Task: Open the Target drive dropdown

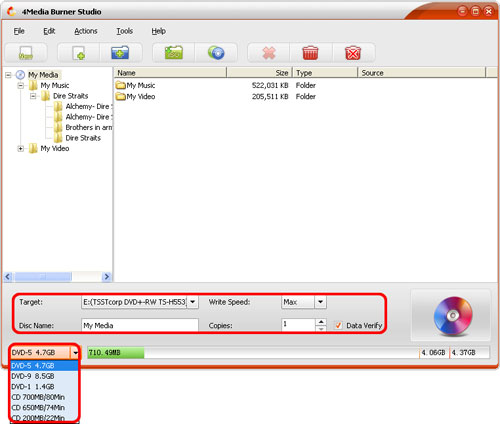Action: [x=192, y=302]
